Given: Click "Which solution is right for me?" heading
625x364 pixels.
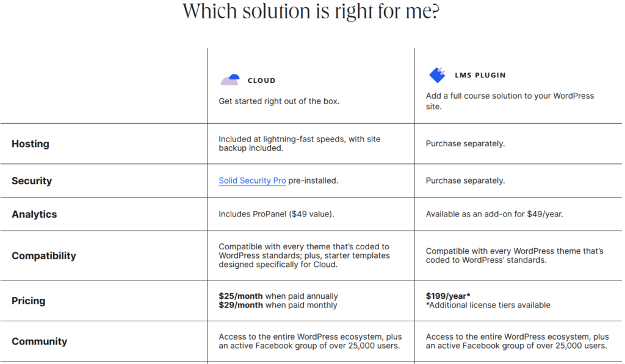Looking at the screenshot, I should 311,11.
